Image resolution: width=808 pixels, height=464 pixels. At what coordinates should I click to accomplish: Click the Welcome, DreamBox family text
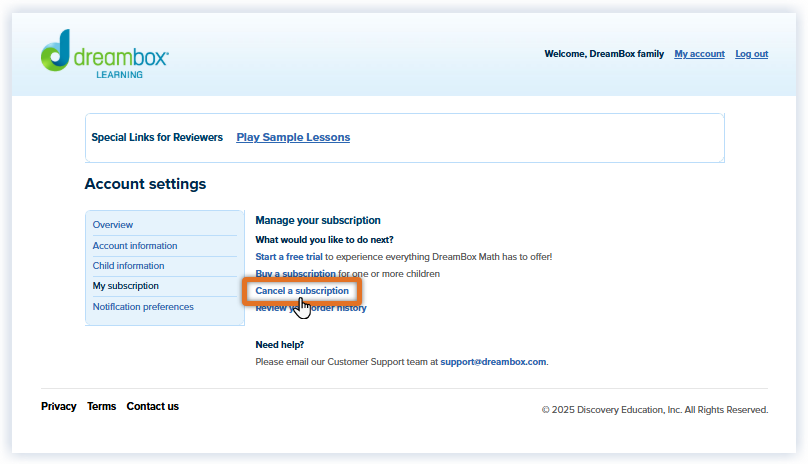point(604,54)
